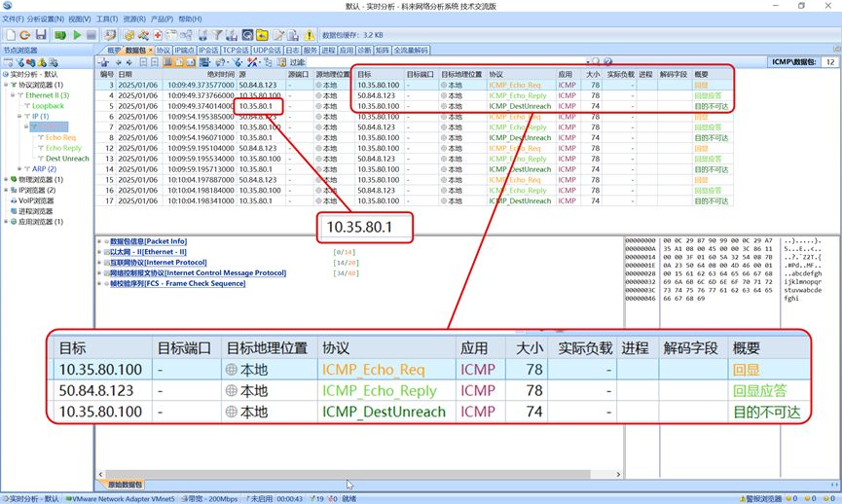Click the orange replay icon in toolbar
The width and height of the screenshot is (842, 504).
(x=24, y=35)
